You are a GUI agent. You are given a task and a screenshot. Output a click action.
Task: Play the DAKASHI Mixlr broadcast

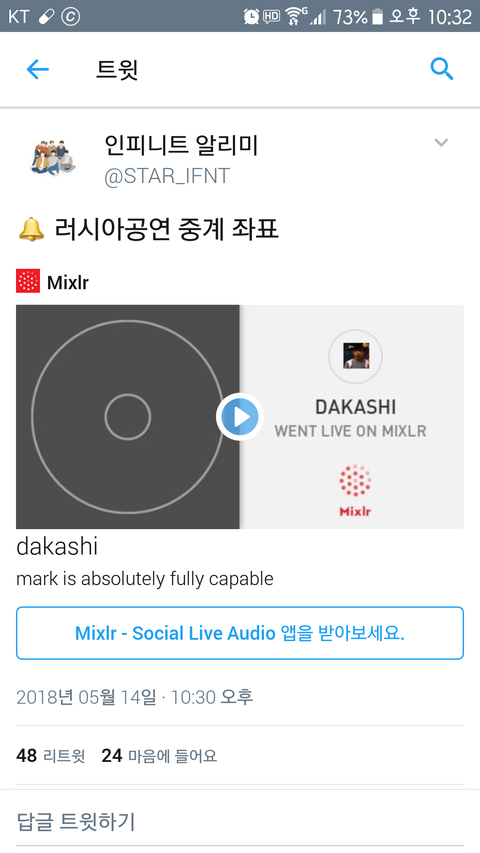(x=240, y=417)
